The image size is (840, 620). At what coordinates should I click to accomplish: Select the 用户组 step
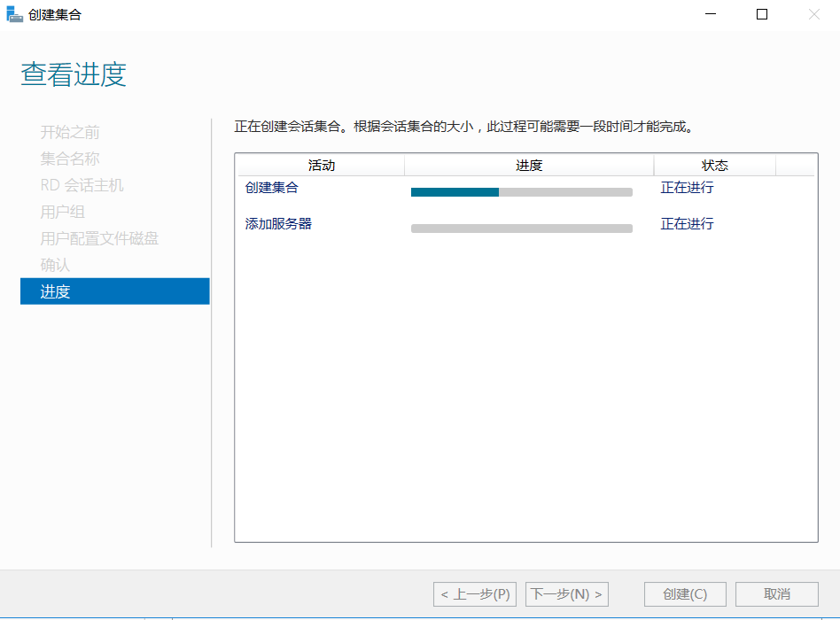click(63, 212)
